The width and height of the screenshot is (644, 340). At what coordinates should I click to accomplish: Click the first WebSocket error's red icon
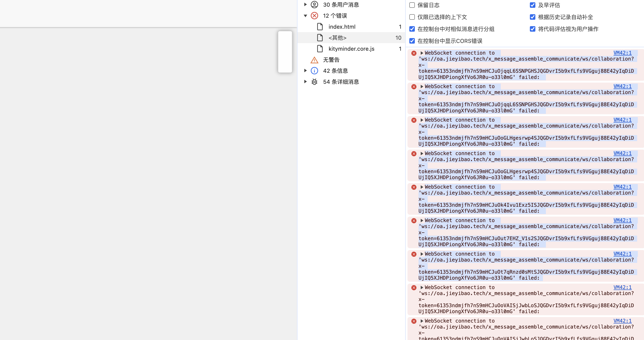[414, 53]
